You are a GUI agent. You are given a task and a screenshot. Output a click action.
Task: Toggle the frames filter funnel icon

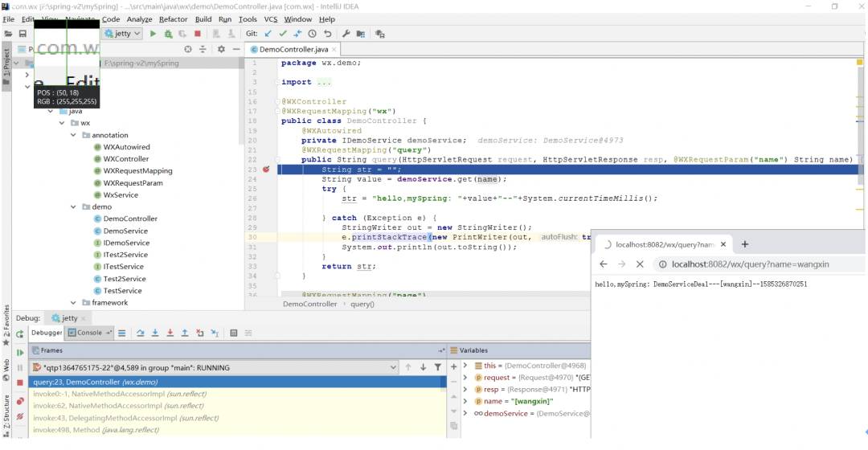[438, 367]
